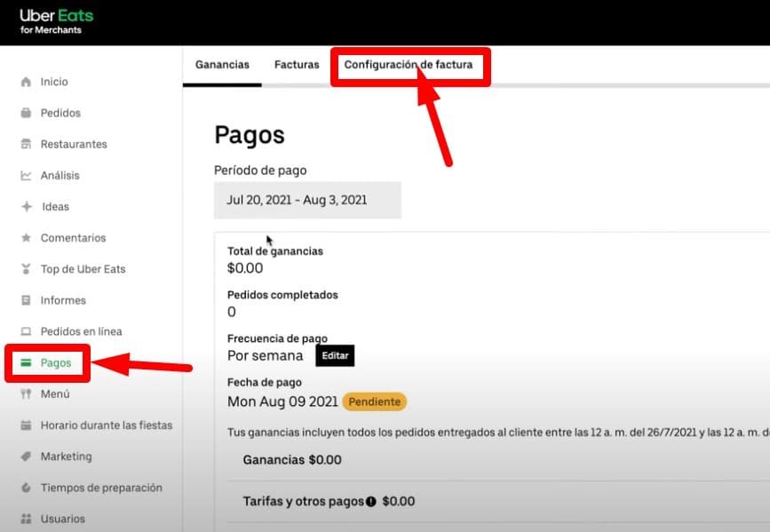770x532 pixels.
Task: Click the Ideas sparkle icon
Action: click(x=27, y=207)
